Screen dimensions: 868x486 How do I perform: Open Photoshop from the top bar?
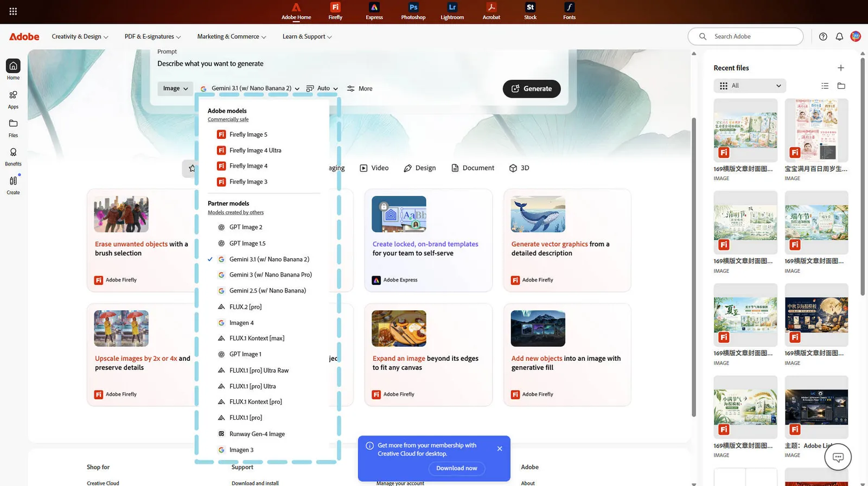413,11
